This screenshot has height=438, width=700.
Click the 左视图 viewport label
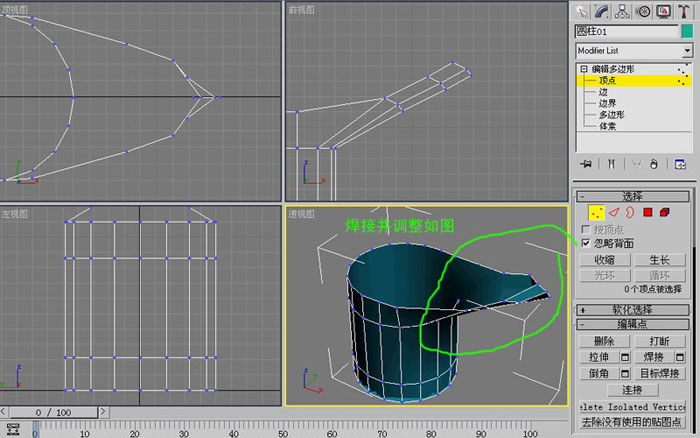click(15, 214)
